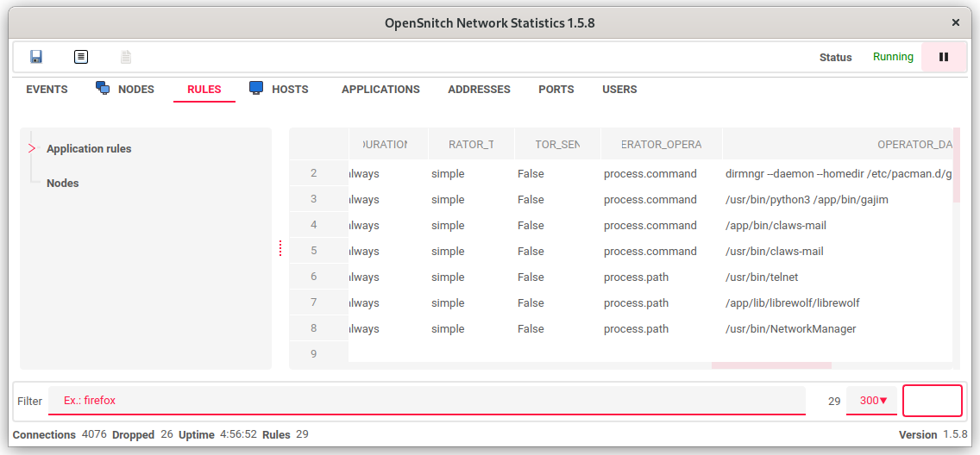Click the Dropped 26 status entry
The width and height of the screenshot is (980, 455).
pyautogui.click(x=142, y=434)
